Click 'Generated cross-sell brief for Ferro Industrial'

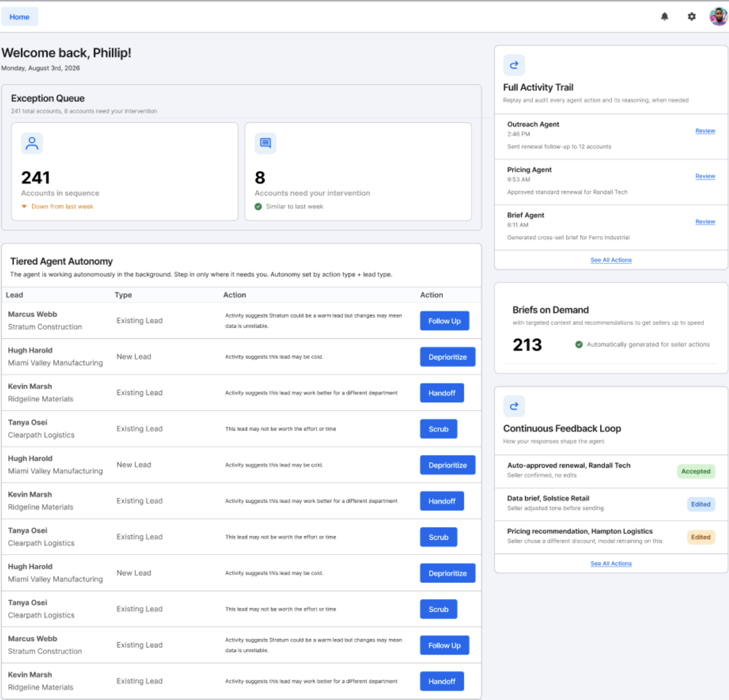point(568,237)
